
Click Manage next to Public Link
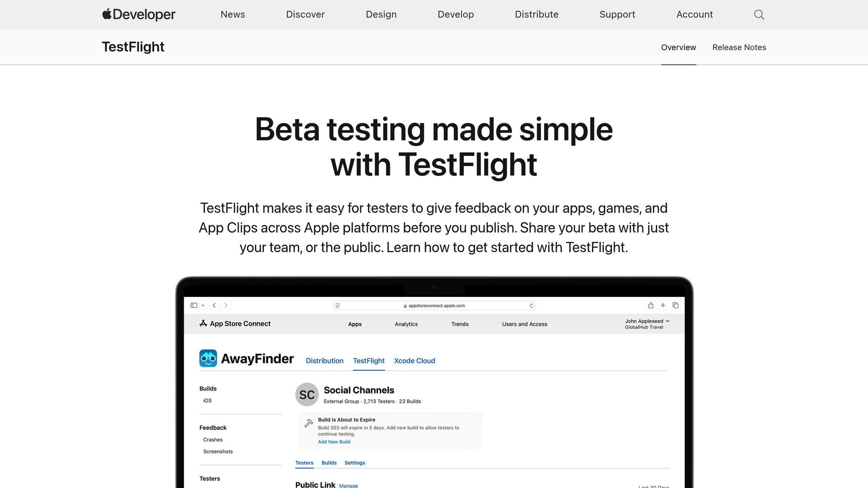348,486
